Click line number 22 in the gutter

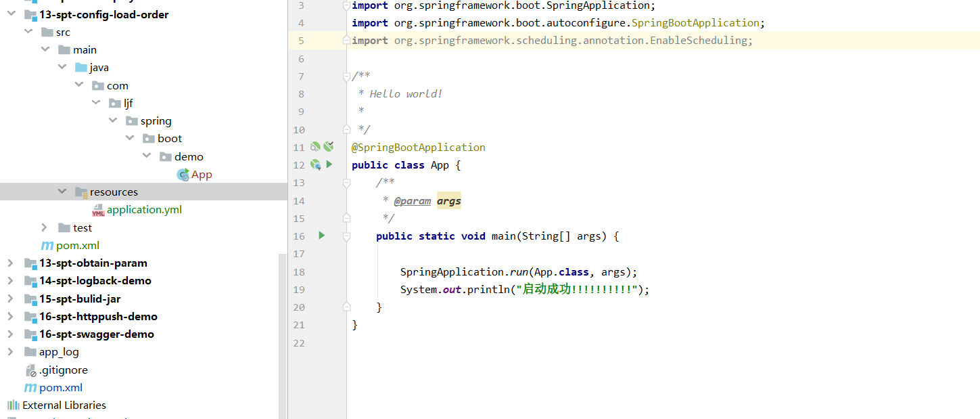click(298, 343)
